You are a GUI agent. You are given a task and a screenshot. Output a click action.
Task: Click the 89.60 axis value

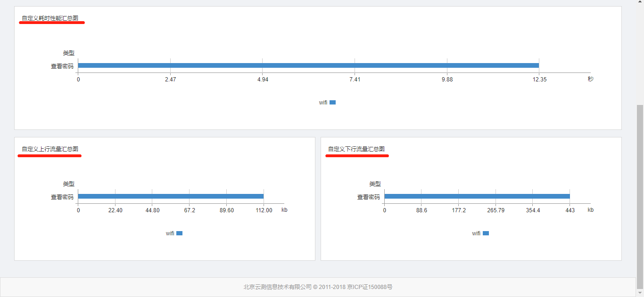(226, 210)
